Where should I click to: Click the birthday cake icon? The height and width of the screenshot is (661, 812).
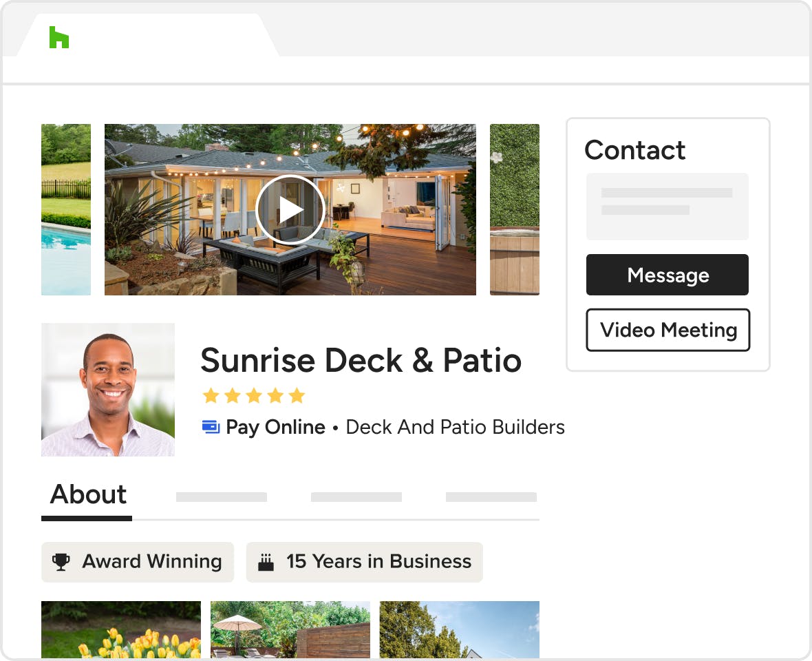(266, 563)
